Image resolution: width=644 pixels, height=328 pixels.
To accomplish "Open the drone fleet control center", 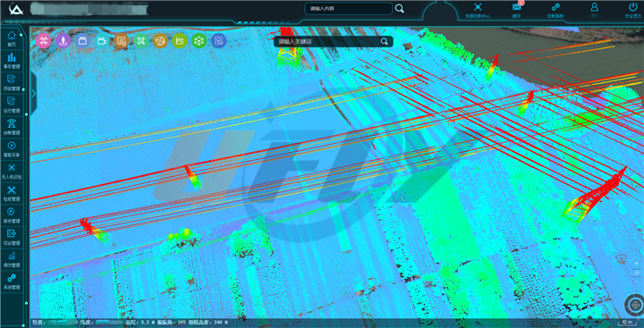I will 478,10.
